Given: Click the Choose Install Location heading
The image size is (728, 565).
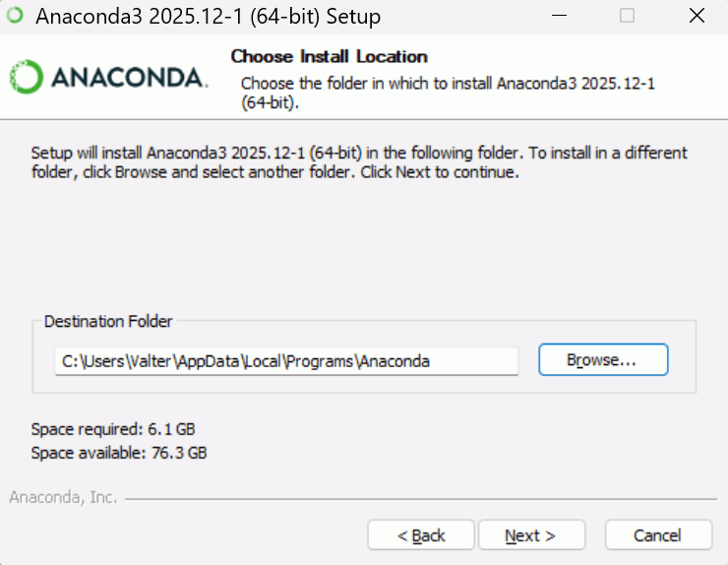Looking at the screenshot, I should [x=329, y=57].
